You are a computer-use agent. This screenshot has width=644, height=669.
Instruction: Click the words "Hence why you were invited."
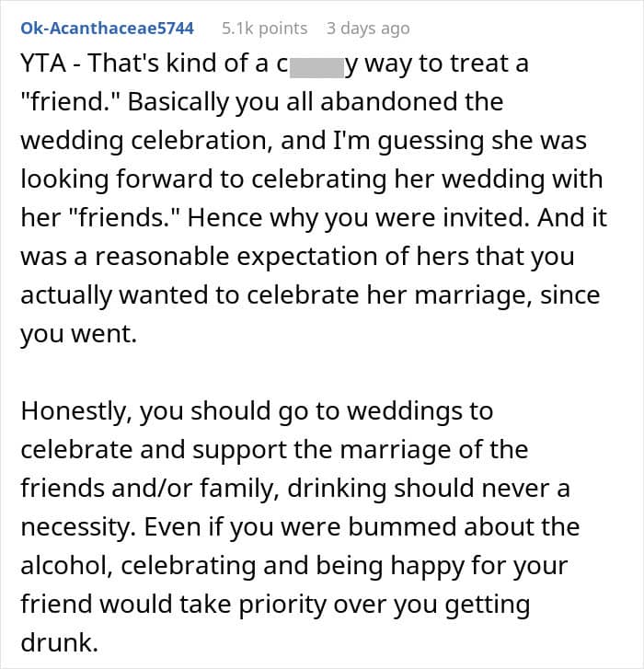[x=356, y=217]
